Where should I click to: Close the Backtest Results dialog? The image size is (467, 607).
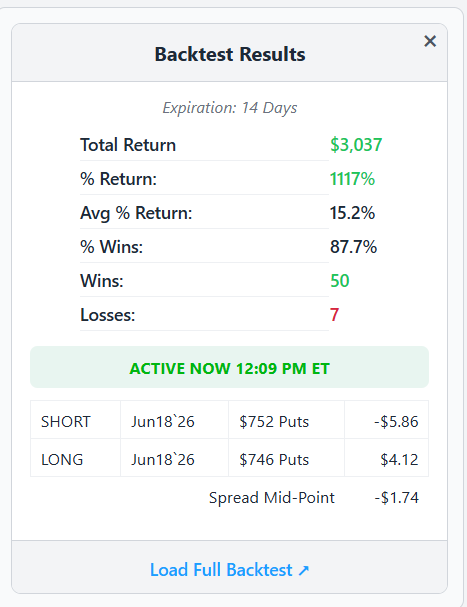pyautogui.click(x=430, y=41)
